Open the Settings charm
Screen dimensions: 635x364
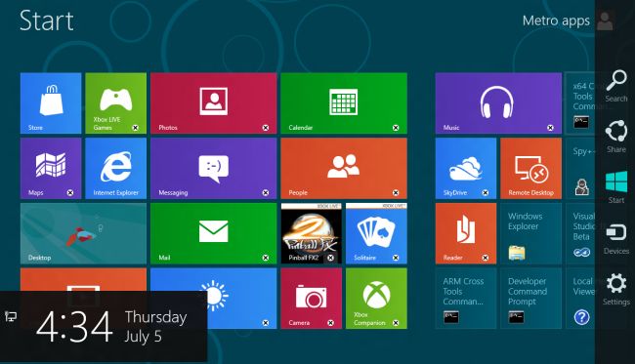pos(616,289)
